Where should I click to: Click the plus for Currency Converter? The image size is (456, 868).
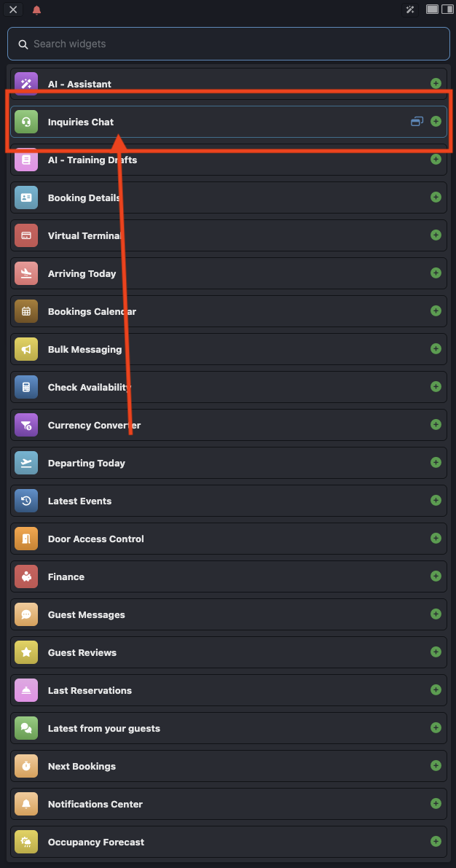click(x=436, y=425)
